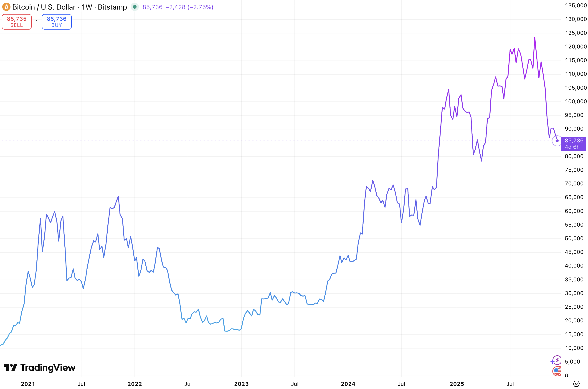
Task: Open chart settings hexagon gear icon
Action: pyautogui.click(x=576, y=384)
